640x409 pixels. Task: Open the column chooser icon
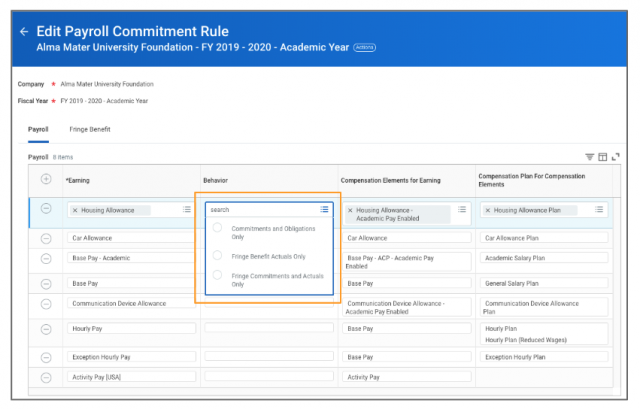click(x=602, y=157)
